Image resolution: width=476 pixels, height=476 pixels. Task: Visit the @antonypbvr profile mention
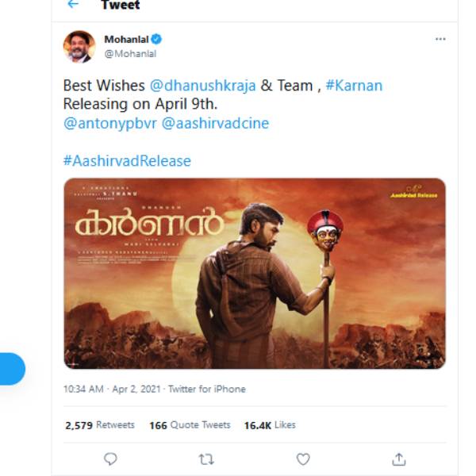pyautogui.click(x=109, y=123)
